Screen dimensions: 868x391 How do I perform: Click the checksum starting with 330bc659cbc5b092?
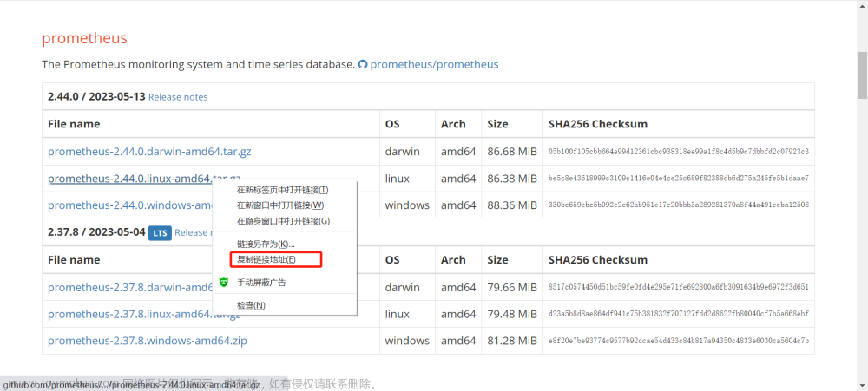pos(679,205)
